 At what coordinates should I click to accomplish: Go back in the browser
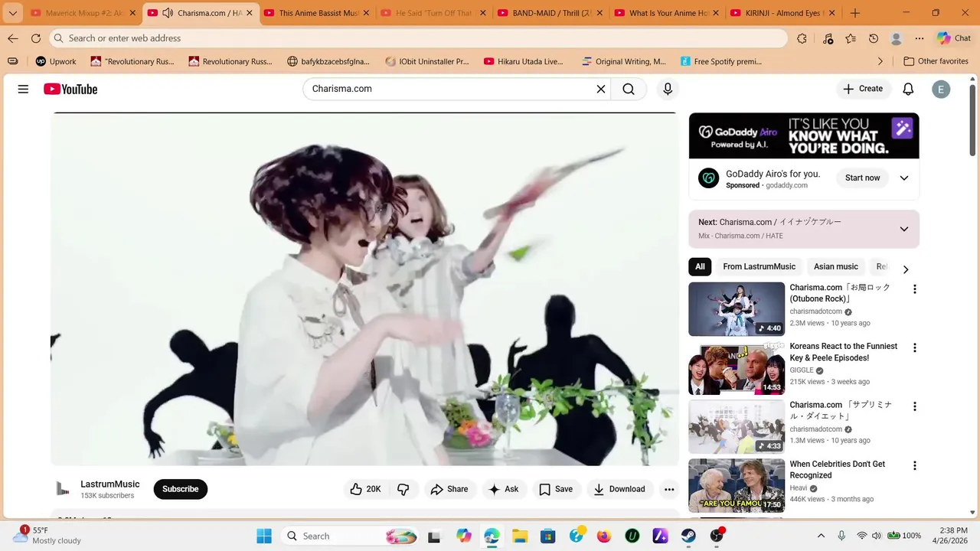point(13,38)
